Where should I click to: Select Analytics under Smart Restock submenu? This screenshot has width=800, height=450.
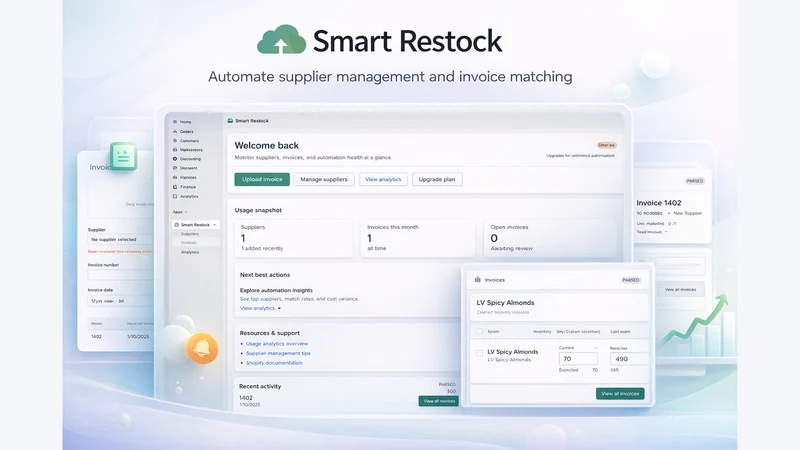190,252
